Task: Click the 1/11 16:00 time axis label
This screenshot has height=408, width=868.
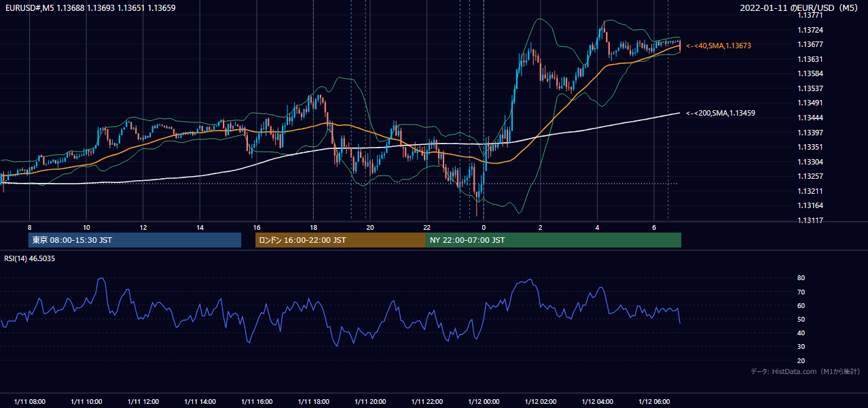Action: [257, 402]
